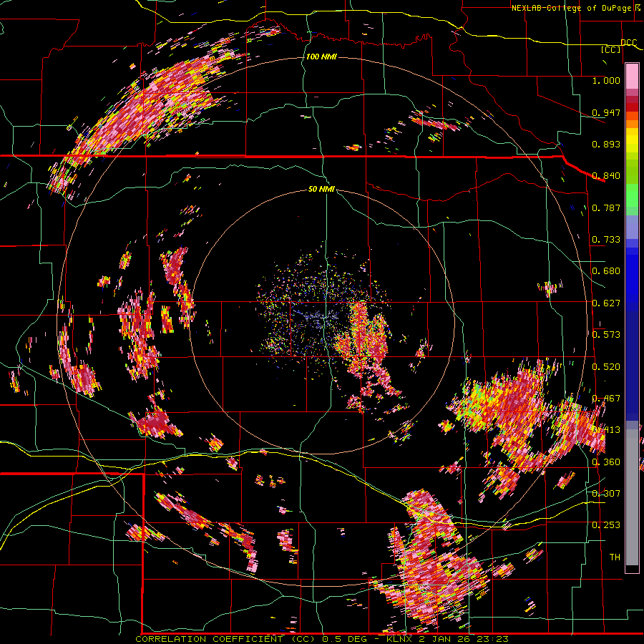Select the 0.947 legend value

[606, 112]
